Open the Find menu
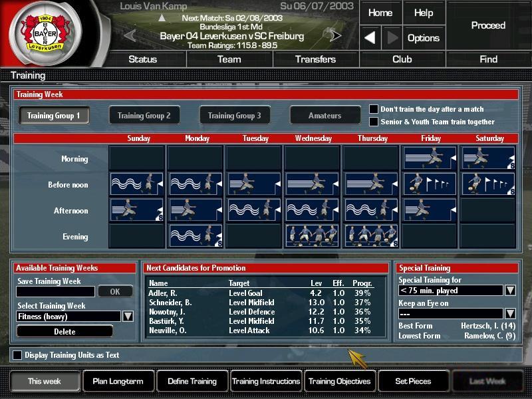The image size is (532, 399). (489, 59)
